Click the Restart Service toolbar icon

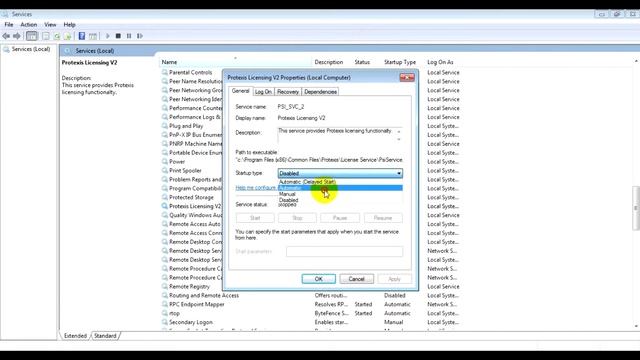tap(140, 36)
